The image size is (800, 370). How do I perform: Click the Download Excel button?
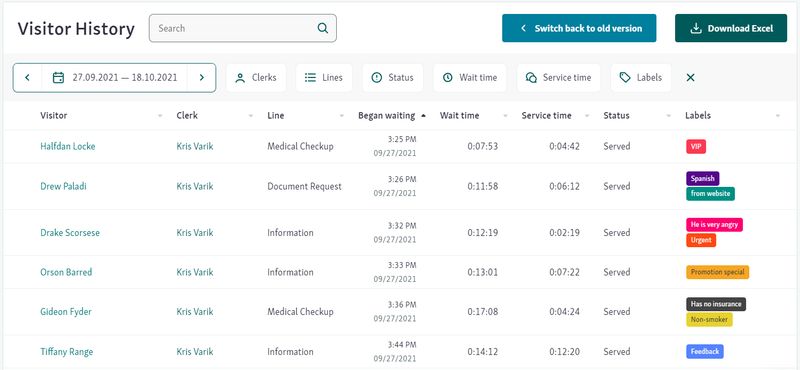coord(731,28)
